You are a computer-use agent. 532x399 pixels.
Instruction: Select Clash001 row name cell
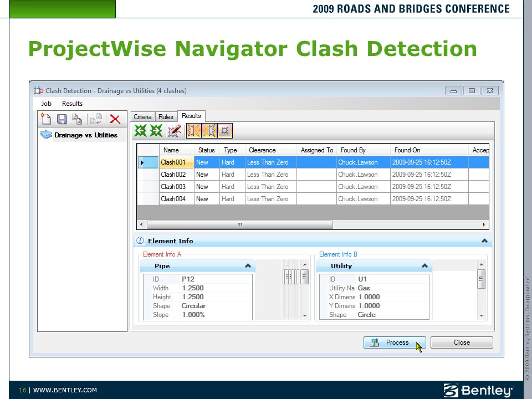click(x=176, y=162)
